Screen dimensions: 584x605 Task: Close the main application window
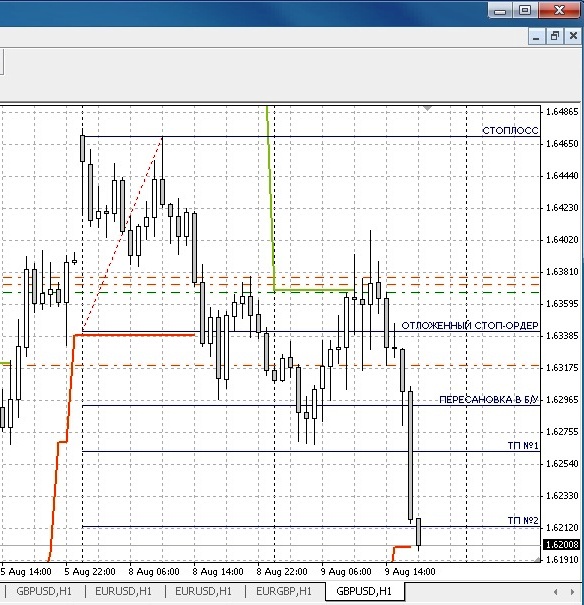point(559,10)
